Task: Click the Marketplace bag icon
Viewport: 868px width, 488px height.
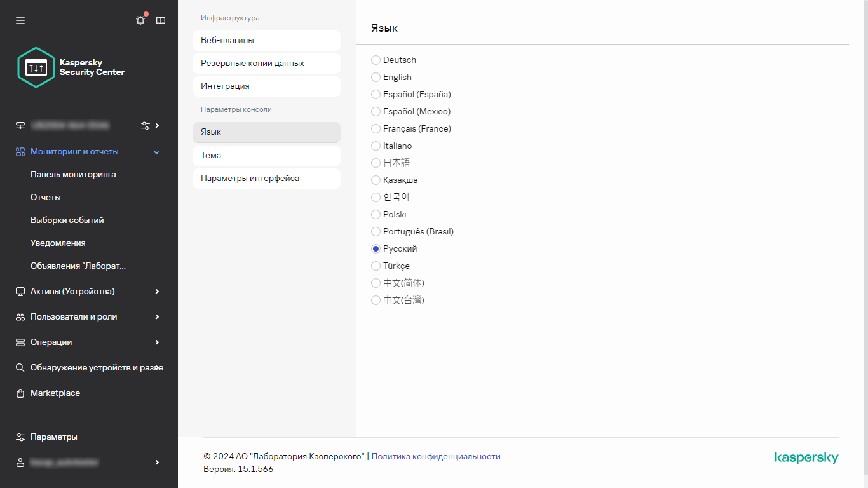Action: (20, 393)
